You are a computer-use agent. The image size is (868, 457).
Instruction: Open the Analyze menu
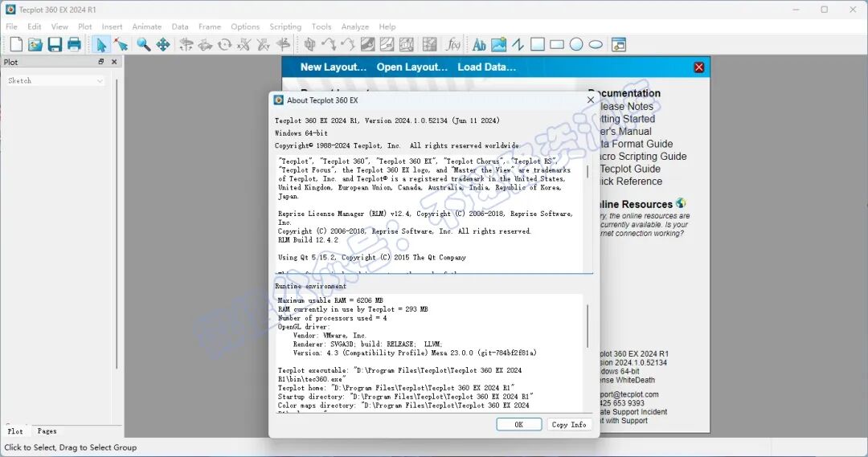[x=355, y=27]
